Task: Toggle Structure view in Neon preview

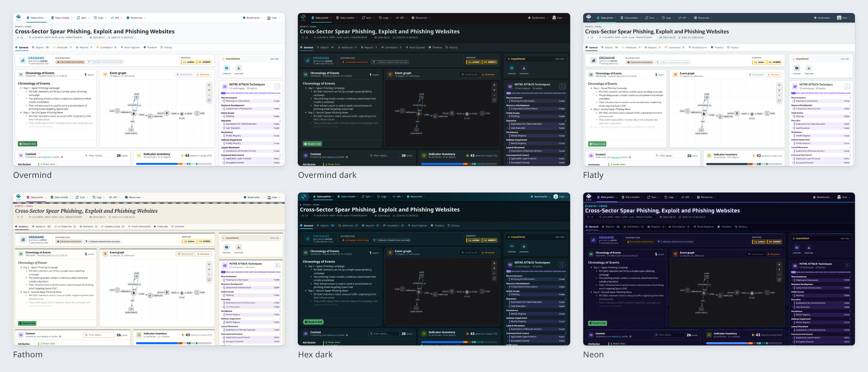Action: coord(774,254)
